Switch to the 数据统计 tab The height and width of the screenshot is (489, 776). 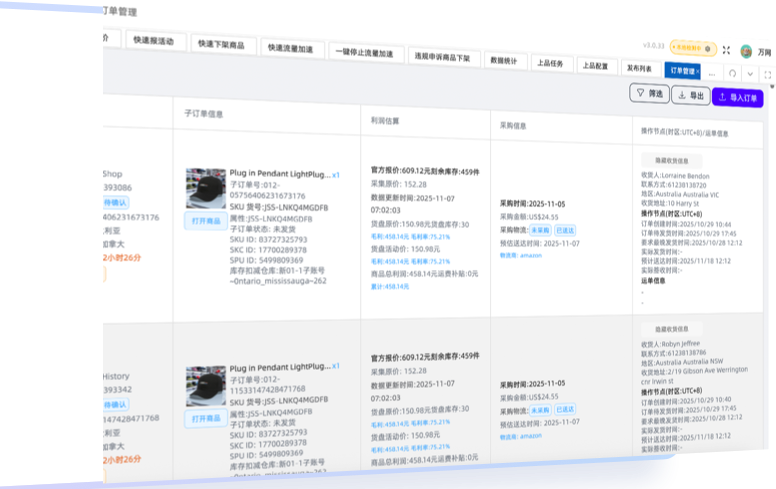point(501,61)
